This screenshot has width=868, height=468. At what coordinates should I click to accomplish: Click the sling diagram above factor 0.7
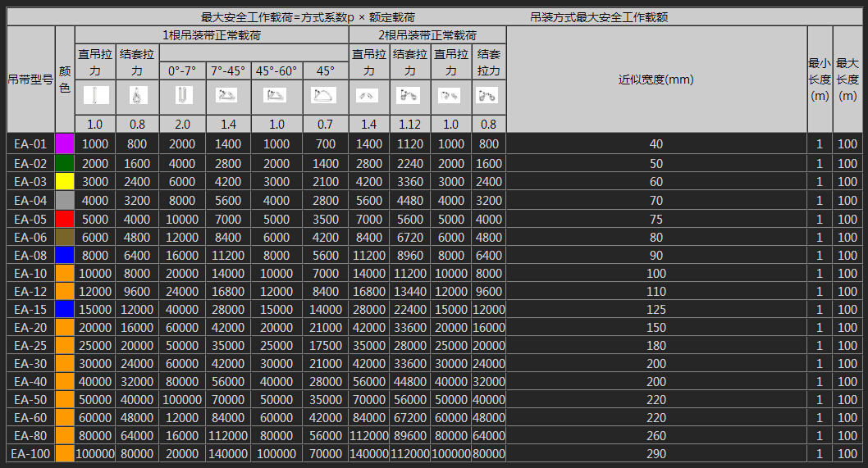point(325,96)
